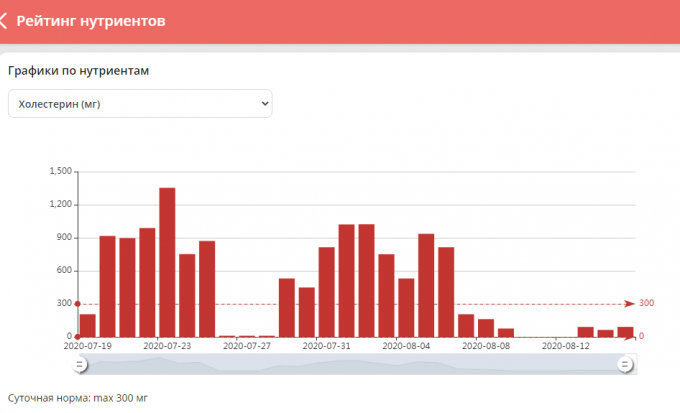The image size is (680, 413).
Task: Open the Холестерин (мг) nutrient dropdown
Action: pyautogui.click(x=139, y=103)
